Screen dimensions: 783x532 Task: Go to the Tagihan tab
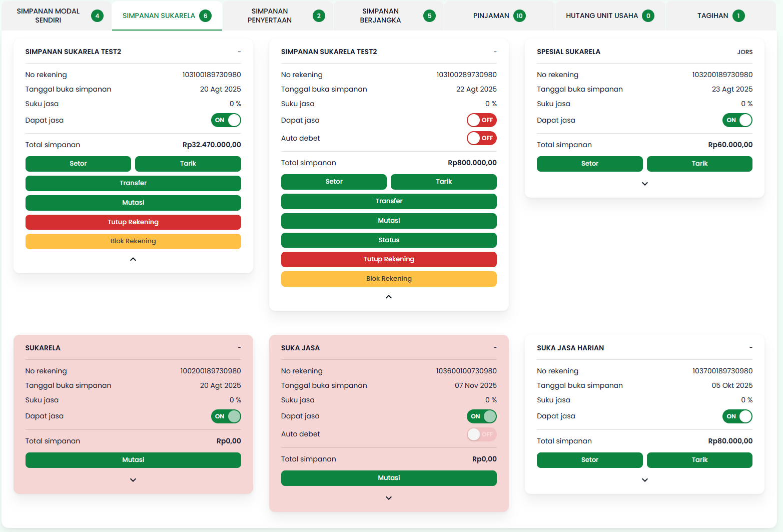(x=720, y=16)
